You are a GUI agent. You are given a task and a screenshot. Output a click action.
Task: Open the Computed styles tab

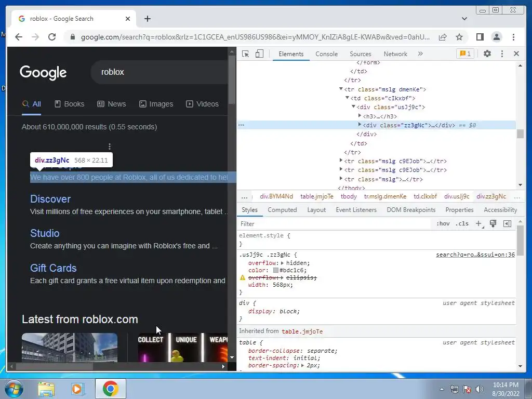point(282,210)
